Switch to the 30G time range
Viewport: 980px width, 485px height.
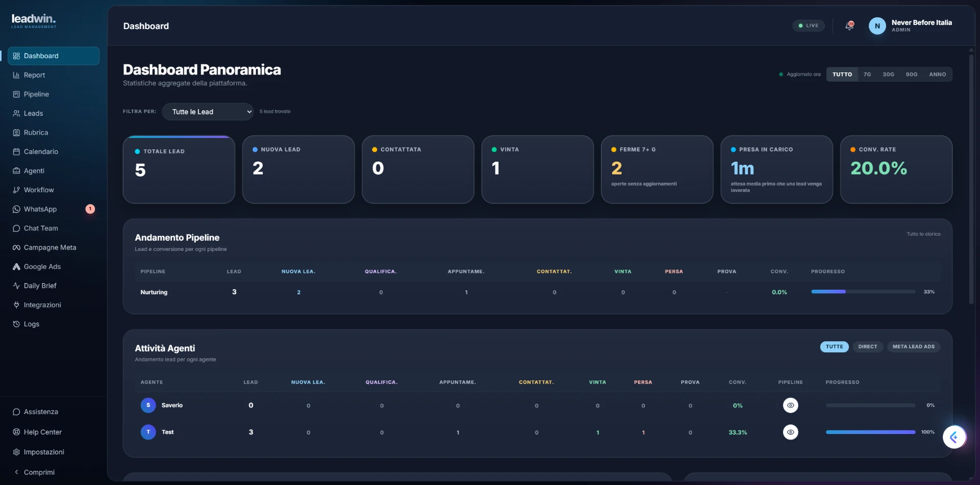click(888, 74)
